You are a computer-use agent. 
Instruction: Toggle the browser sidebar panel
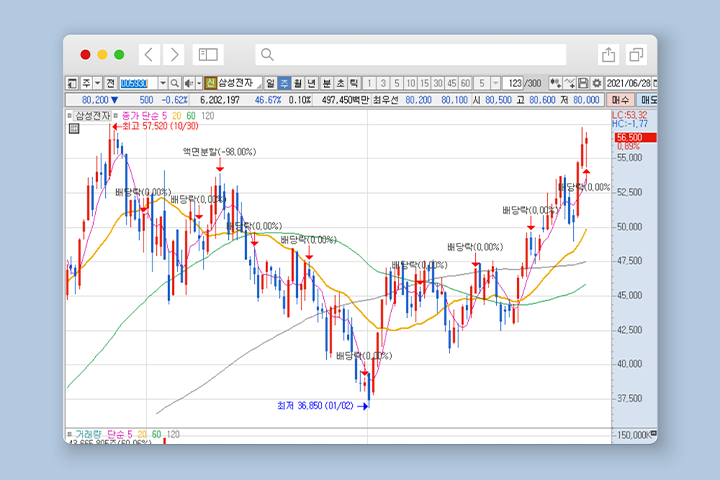208,55
